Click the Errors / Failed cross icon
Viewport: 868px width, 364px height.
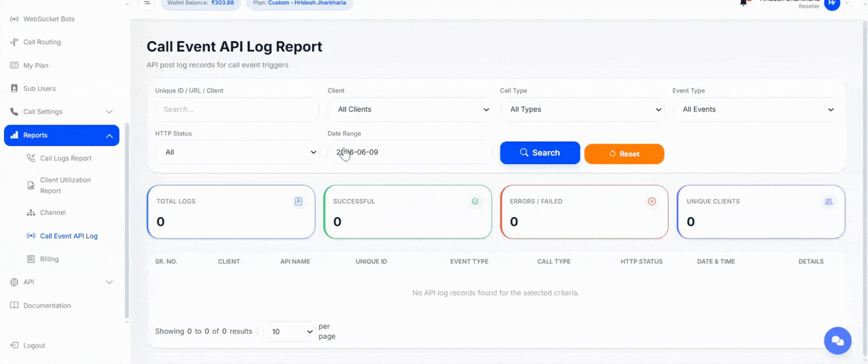652,202
